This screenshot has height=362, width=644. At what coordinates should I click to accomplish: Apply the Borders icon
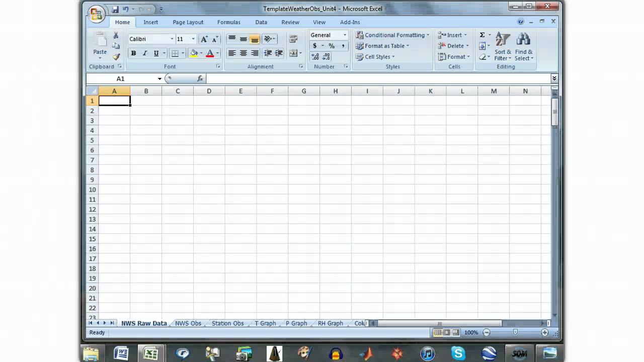175,53
